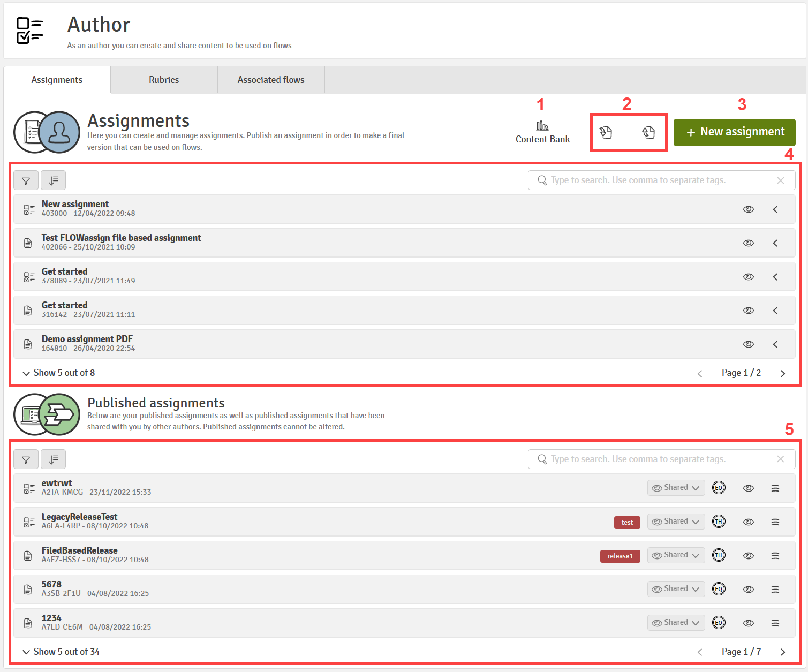Preview Get started 378089 assignment
808x672 pixels.
pos(749,277)
